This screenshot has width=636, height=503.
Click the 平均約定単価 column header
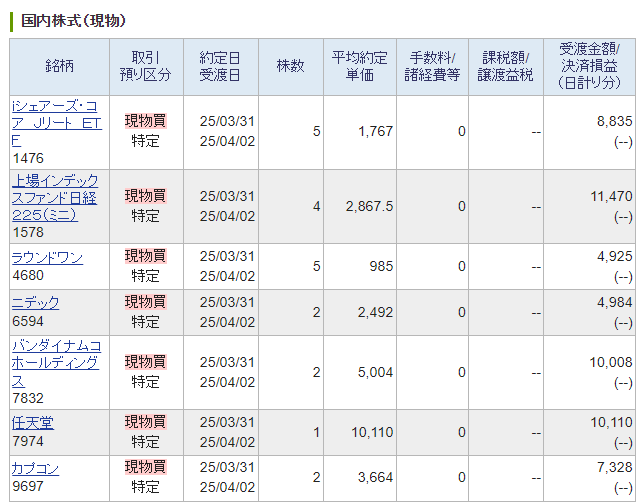tap(360, 67)
